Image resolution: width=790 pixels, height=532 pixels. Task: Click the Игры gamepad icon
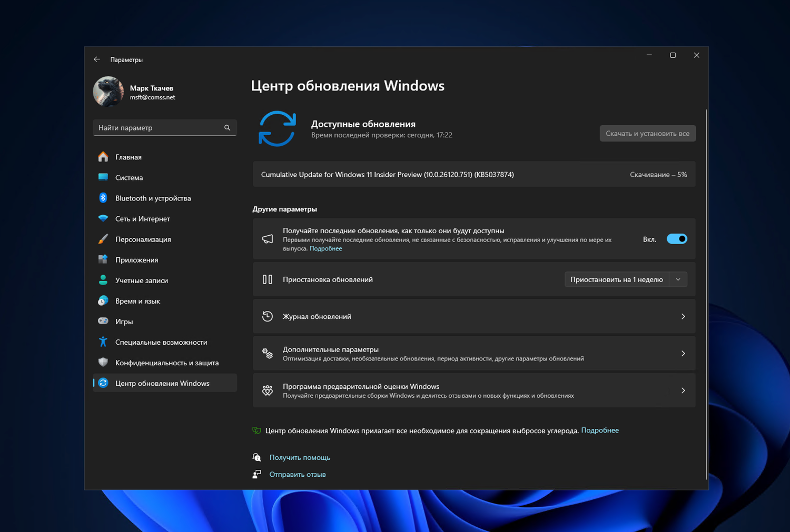(x=103, y=321)
